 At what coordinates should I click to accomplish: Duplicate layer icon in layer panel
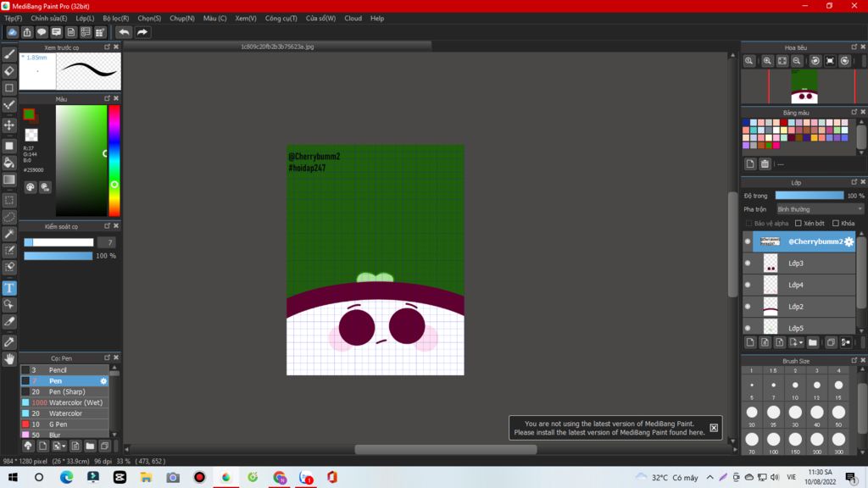(x=831, y=342)
